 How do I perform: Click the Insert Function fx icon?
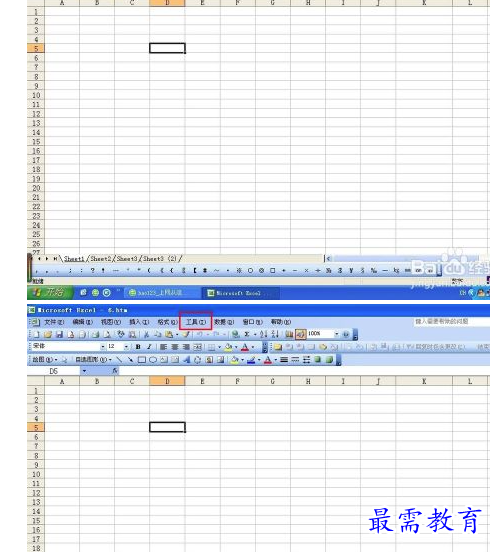[x=115, y=371]
